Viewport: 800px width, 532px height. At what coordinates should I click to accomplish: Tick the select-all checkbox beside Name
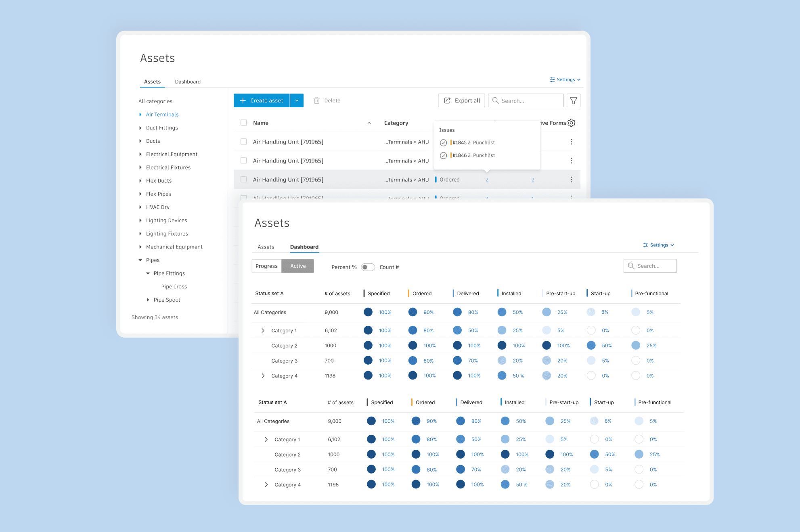tap(243, 123)
